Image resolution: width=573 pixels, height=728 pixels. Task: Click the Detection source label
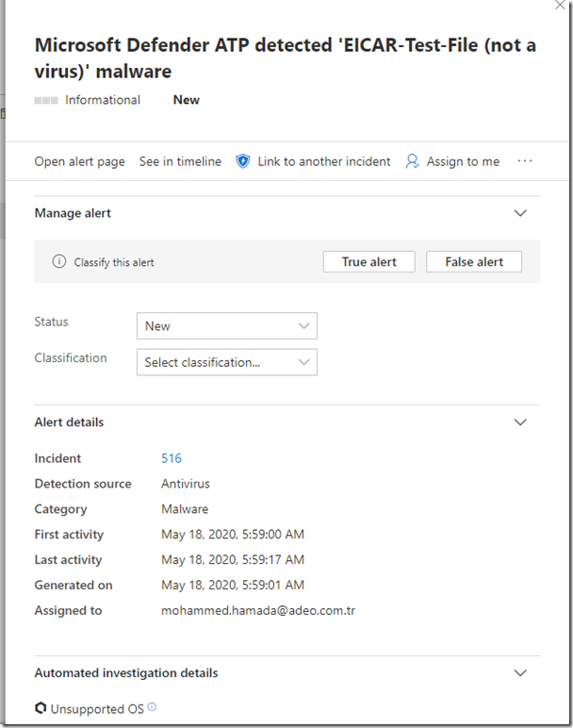point(83,484)
